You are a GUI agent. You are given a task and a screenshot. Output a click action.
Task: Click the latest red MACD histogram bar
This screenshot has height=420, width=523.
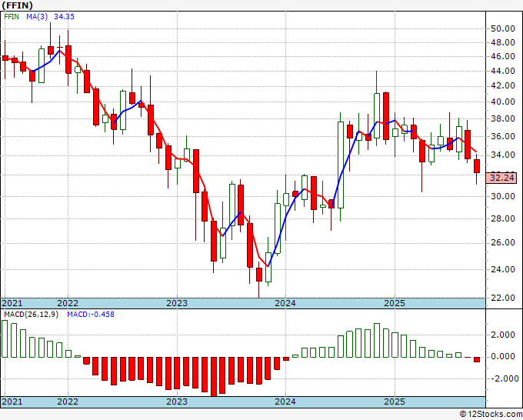(x=477, y=360)
